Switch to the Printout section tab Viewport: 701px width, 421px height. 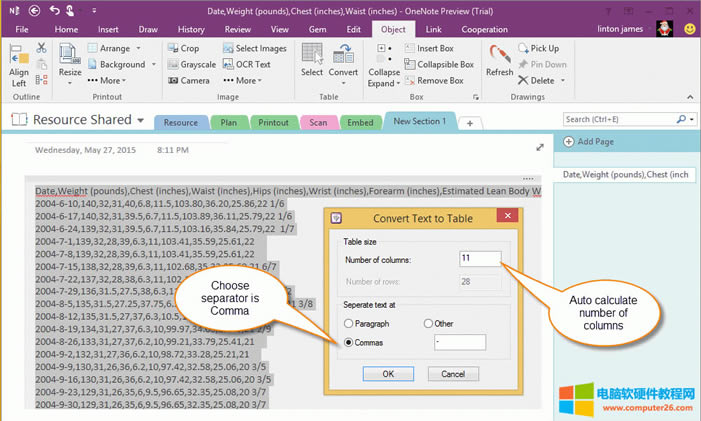click(273, 122)
